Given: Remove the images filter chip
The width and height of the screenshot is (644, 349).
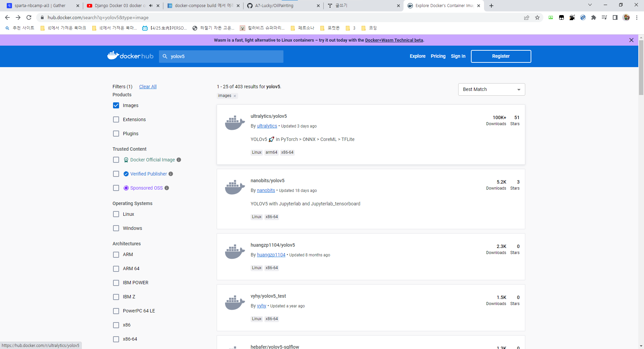Looking at the screenshot, I should tap(235, 96).
